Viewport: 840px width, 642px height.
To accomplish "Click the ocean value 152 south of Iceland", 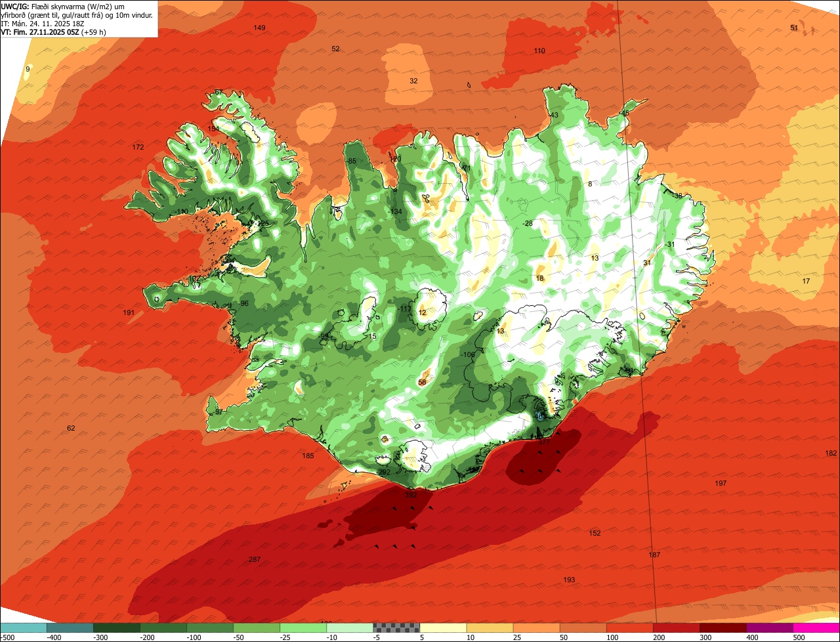I will [x=595, y=533].
